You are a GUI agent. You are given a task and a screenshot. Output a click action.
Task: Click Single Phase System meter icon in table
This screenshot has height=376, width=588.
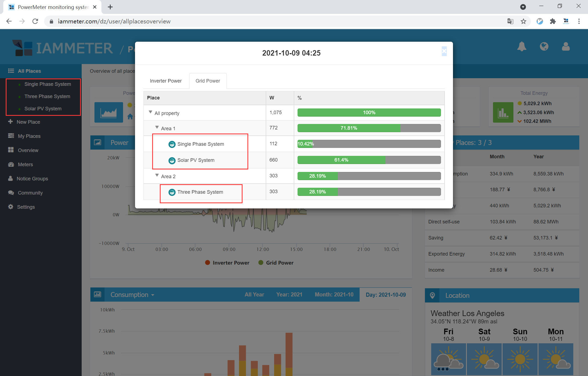click(x=172, y=144)
